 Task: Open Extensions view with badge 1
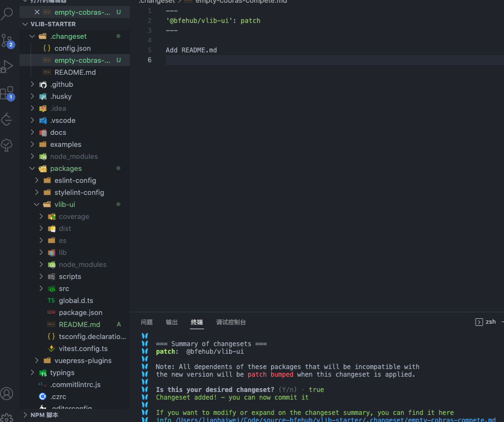(x=7, y=93)
